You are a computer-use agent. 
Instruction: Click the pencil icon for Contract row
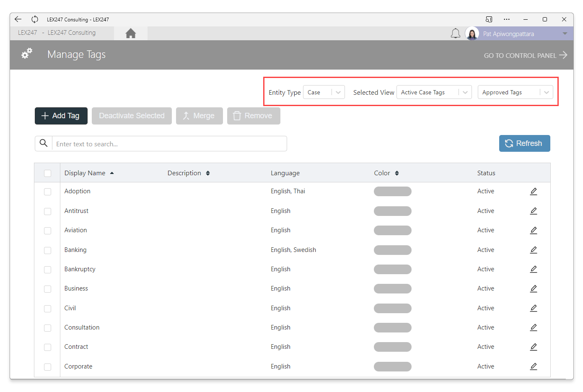click(x=533, y=347)
